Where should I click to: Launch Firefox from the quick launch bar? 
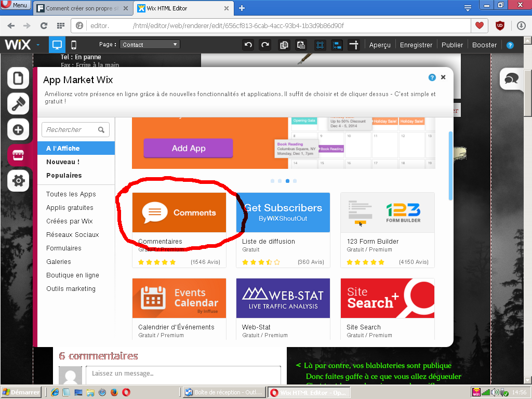click(x=114, y=393)
